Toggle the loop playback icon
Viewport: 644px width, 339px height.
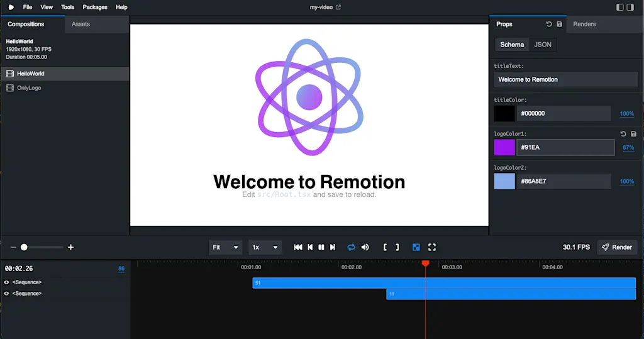point(351,247)
